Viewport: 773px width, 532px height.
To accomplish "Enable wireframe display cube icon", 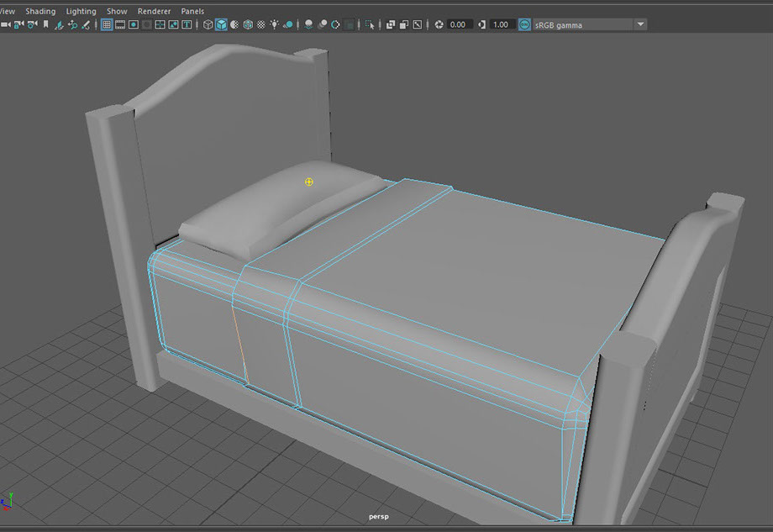I will (x=208, y=25).
